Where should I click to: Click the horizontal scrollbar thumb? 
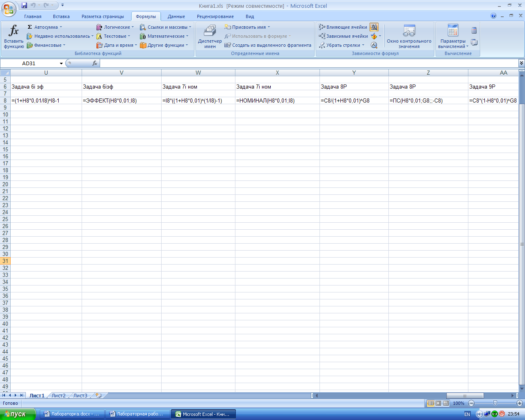coord(465,395)
